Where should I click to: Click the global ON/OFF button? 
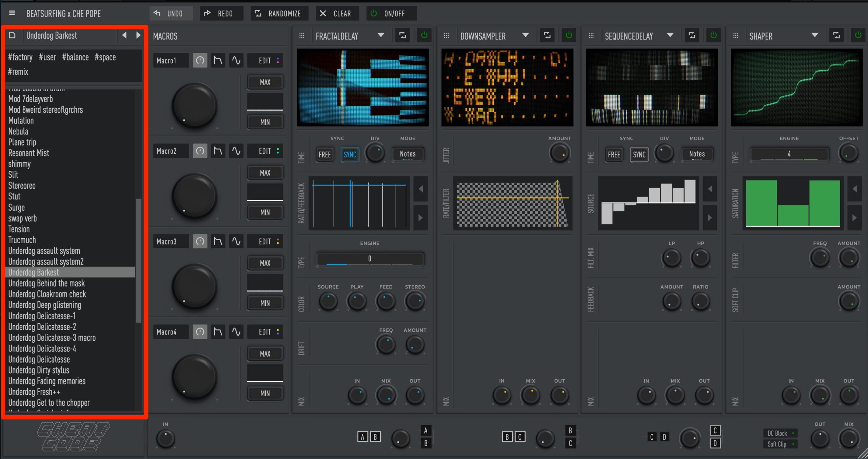tap(392, 13)
